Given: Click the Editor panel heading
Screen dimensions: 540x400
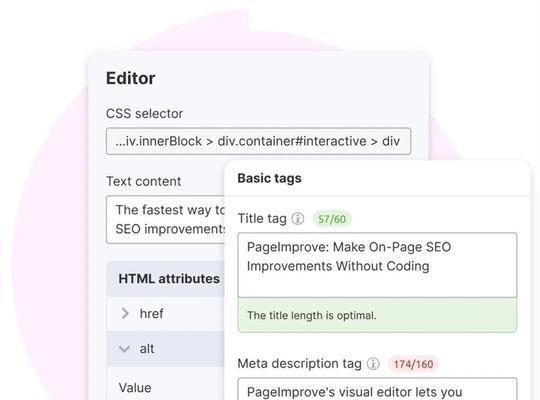Looking at the screenshot, I should pos(131,78).
